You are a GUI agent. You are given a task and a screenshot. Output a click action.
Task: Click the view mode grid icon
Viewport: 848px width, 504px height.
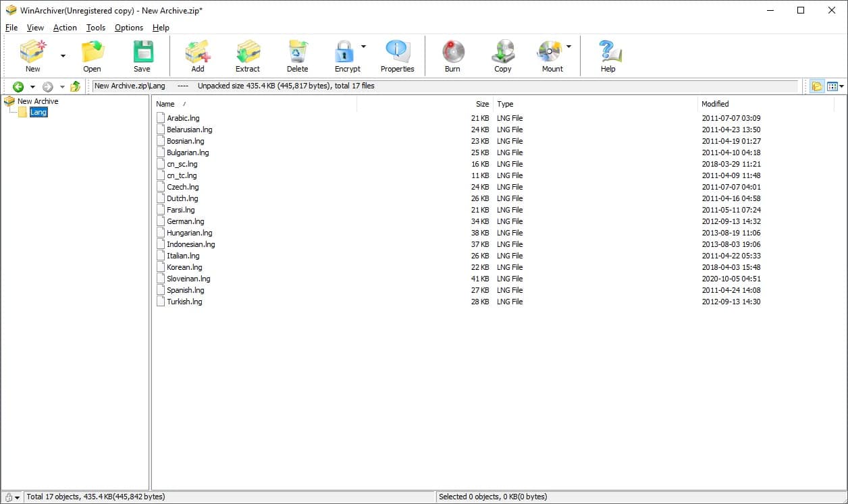click(832, 86)
